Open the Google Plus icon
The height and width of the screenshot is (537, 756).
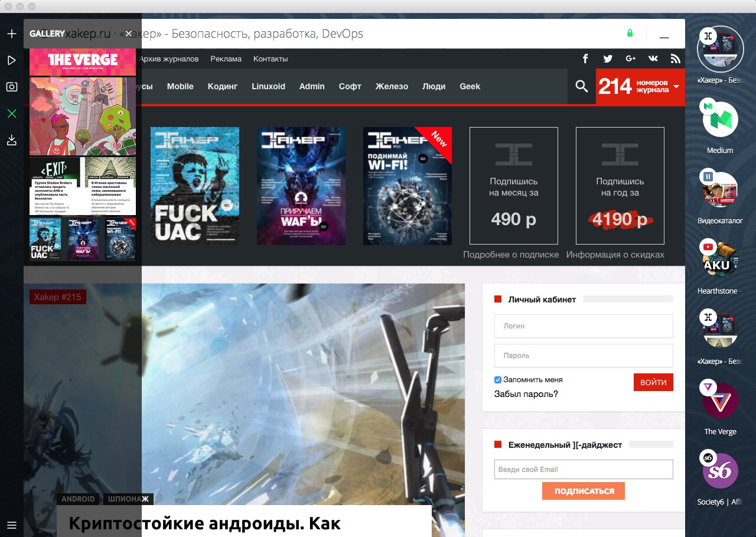[x=630, y=58]
